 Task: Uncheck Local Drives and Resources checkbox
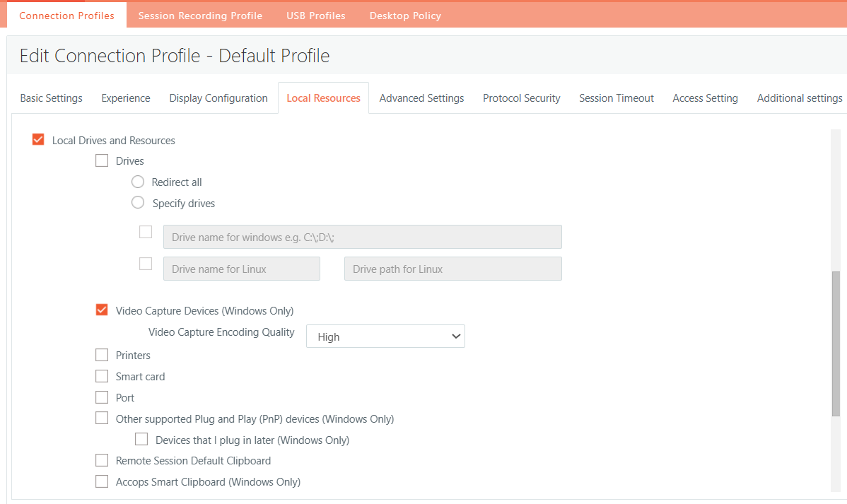pos(38,140)
